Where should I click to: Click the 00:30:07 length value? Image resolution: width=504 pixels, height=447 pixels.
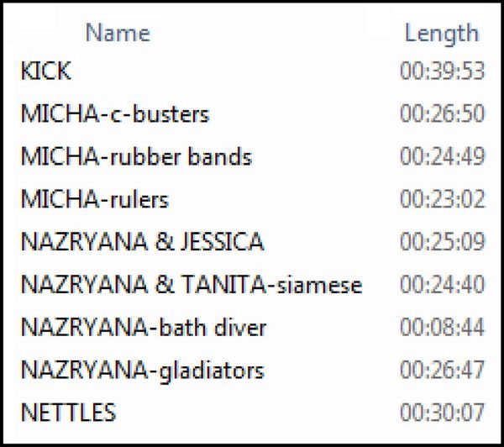[443, 413]
